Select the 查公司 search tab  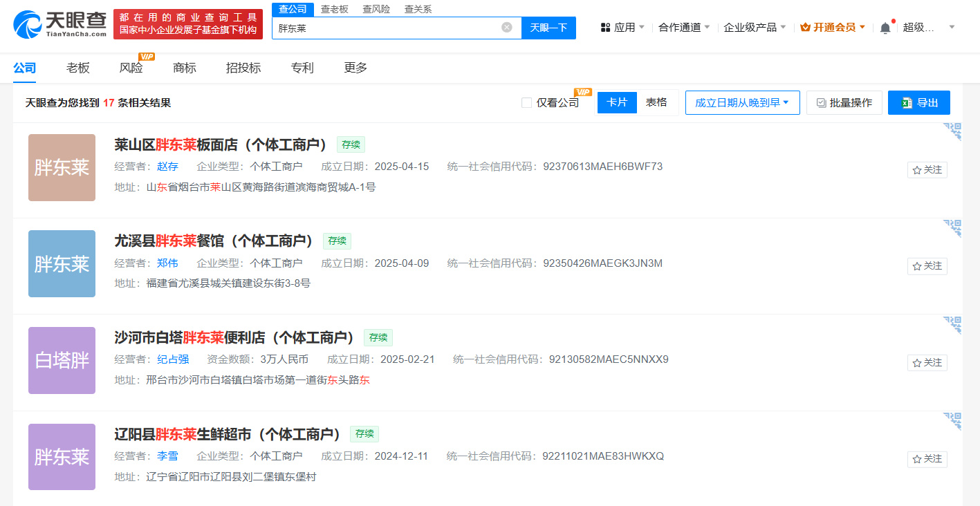pos(293,9)
